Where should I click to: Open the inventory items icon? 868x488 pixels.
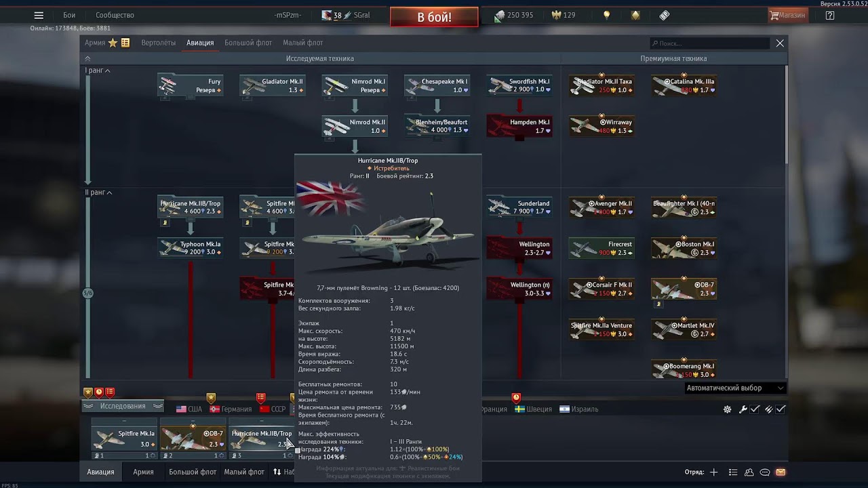tap(665, 15)
